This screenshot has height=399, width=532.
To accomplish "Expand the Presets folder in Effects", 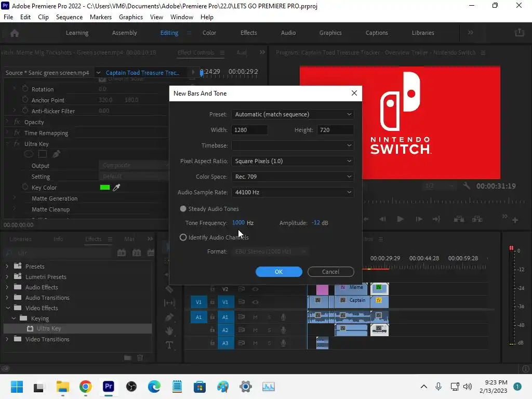I will pyautogui.click(x=7, y=267).
